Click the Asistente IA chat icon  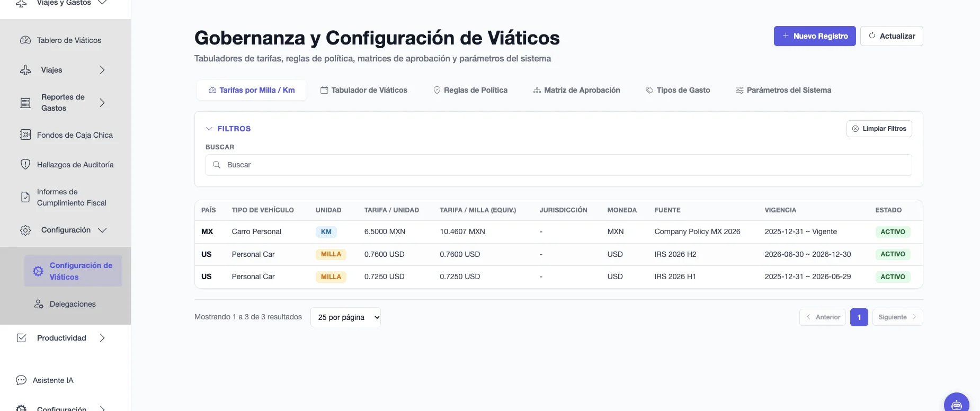coord(21,380)
